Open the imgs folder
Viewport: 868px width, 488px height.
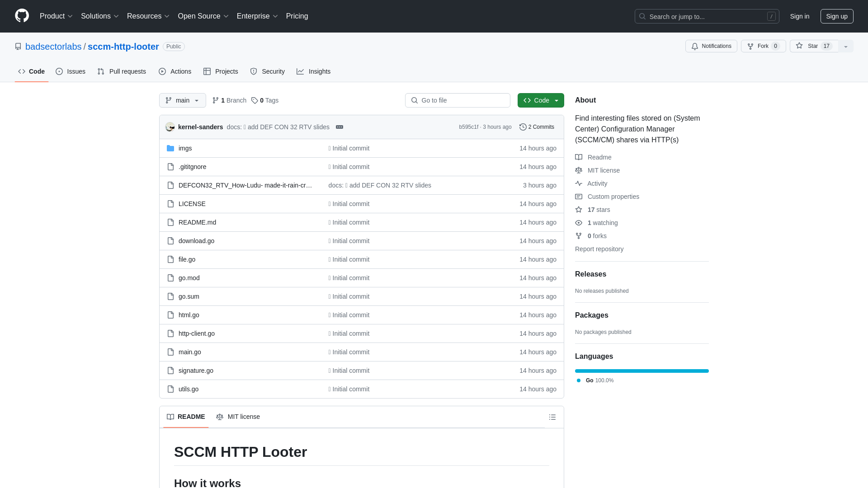185,148
